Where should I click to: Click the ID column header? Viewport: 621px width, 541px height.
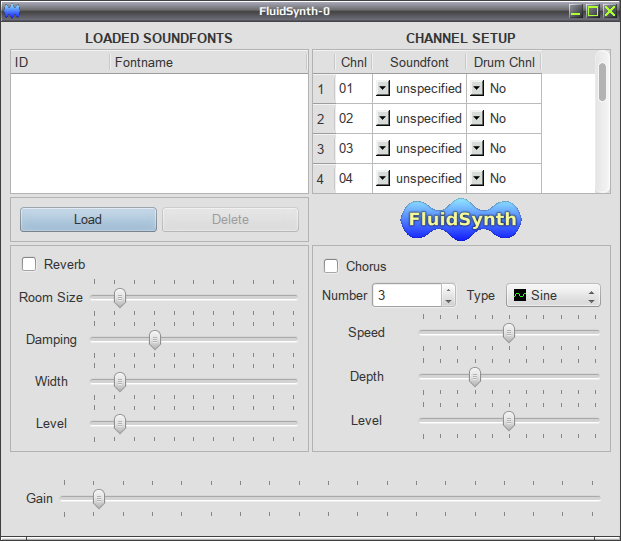click(x=60, y=62)
